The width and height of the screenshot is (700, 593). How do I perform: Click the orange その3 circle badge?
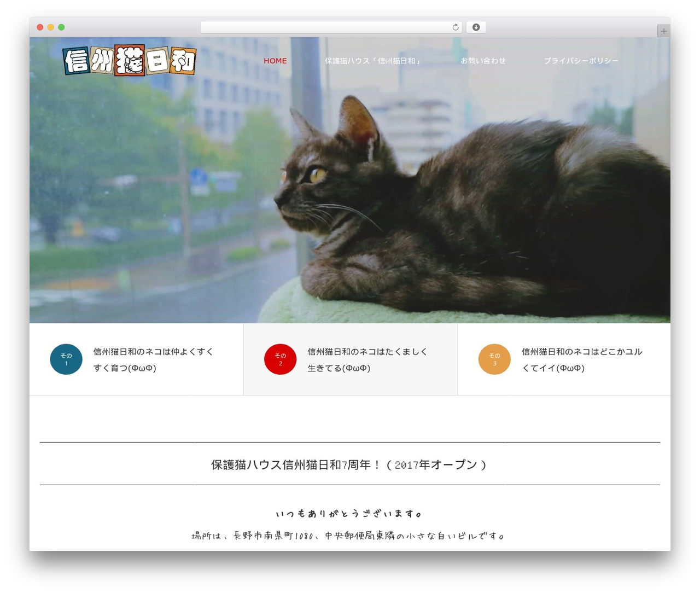click(x=494, y=359)
